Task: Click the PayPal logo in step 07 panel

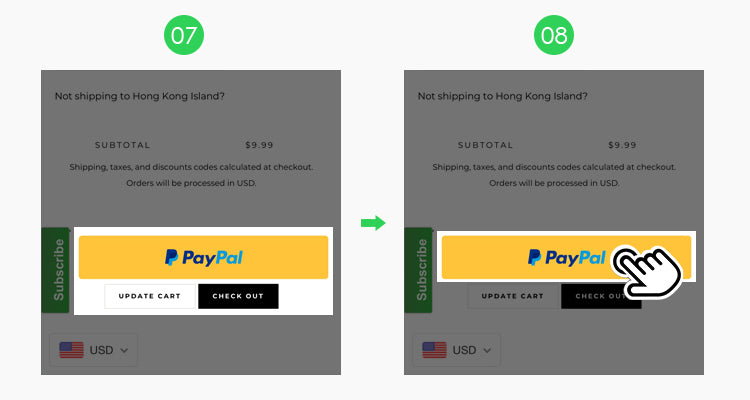Action: point(204,257)
